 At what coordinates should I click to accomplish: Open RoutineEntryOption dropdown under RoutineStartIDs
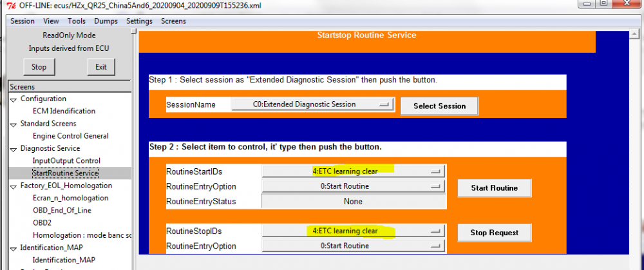[x=353, y=186]
